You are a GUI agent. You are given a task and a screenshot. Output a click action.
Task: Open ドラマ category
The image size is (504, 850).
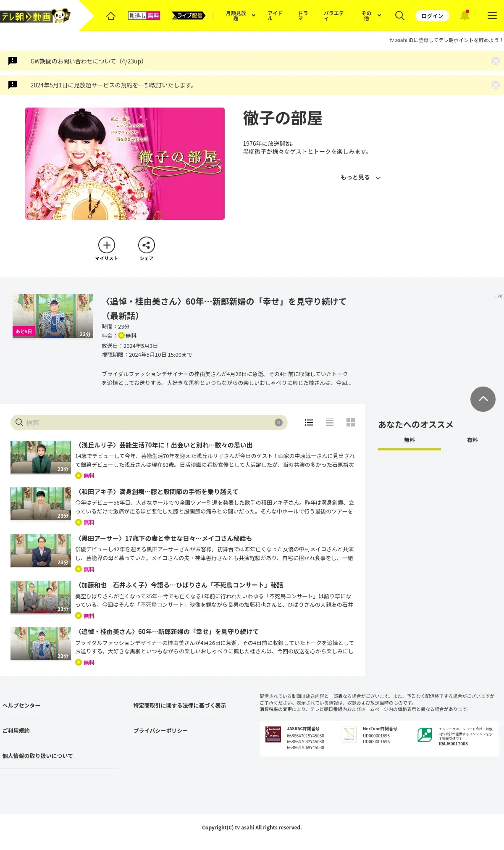[303, 16]
